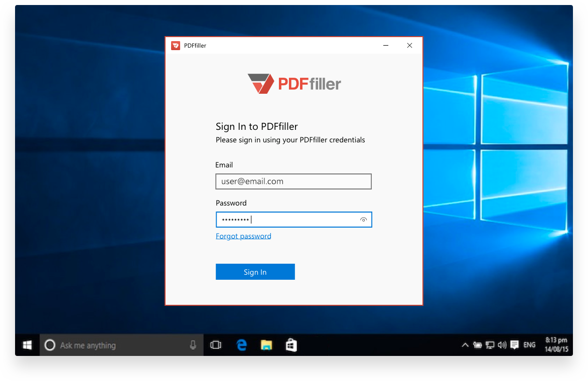Minimize the PDFfiller window

click(385, 45)
